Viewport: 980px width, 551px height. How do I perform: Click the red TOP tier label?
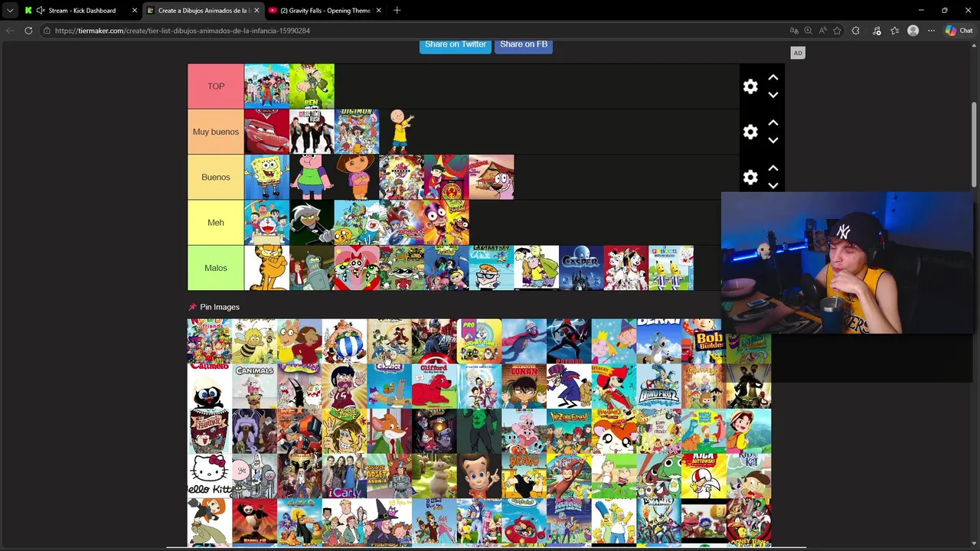216,86
